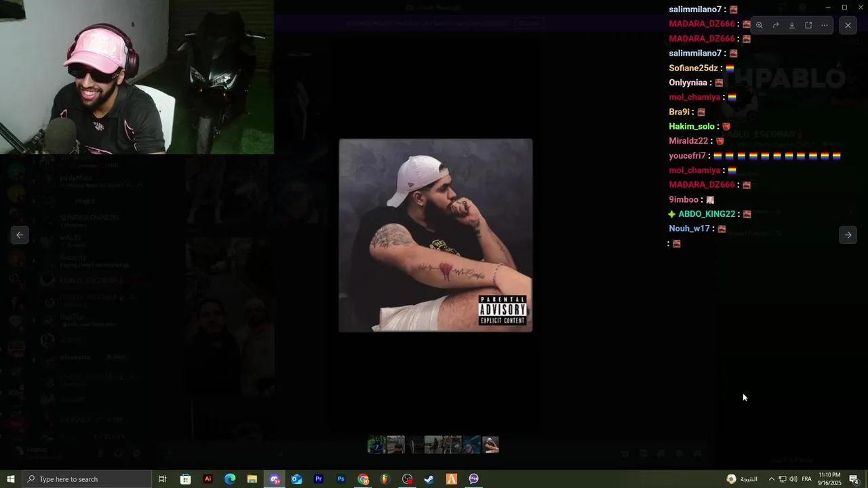Close the image viewer overlay
Viewport: 868px width, 488px height.
pos(848,25)
